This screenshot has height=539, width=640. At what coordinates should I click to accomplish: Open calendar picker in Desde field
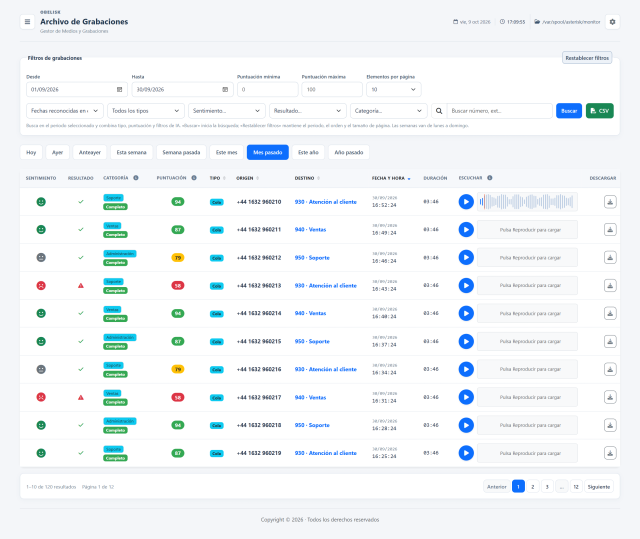click(120, 89)
